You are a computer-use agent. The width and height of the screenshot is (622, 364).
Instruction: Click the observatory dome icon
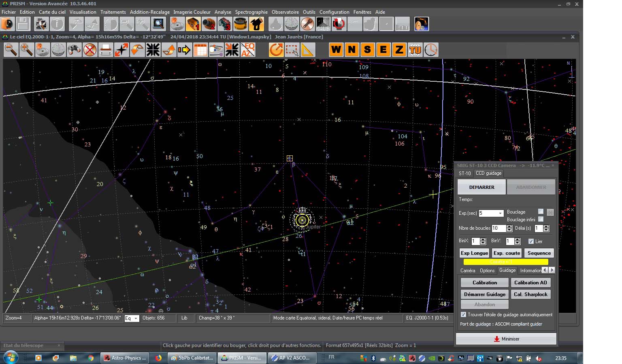240,24
